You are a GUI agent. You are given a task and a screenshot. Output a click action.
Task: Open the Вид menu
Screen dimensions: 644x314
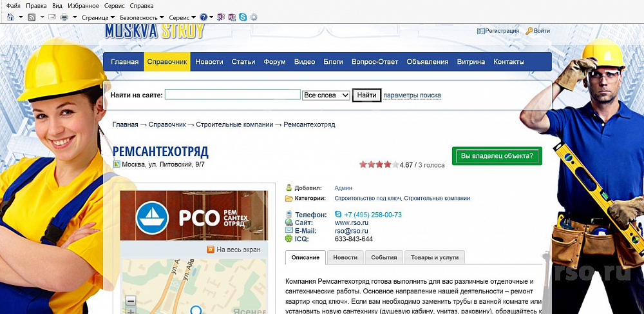coord(57,6)
